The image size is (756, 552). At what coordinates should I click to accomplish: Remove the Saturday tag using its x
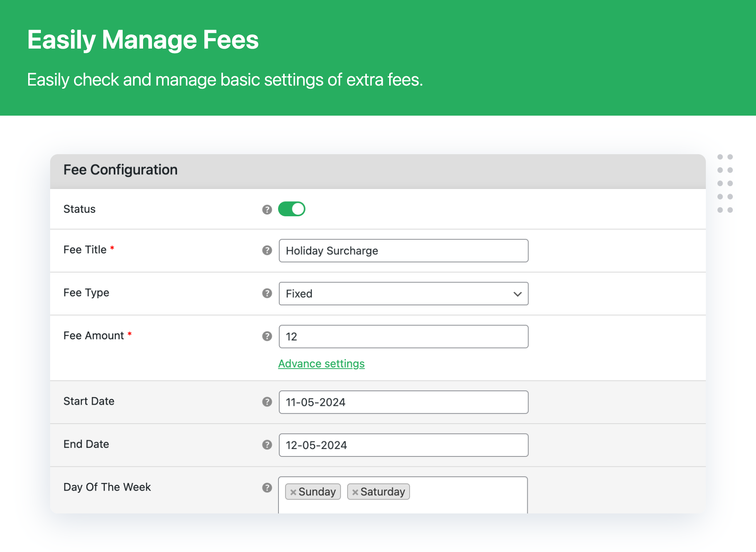[355, 492]
